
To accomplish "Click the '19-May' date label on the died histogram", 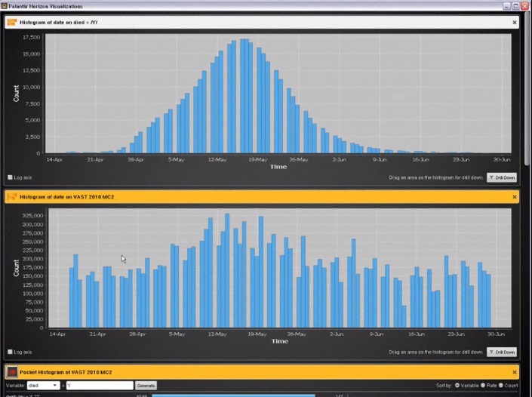I will tap(258, 159).
